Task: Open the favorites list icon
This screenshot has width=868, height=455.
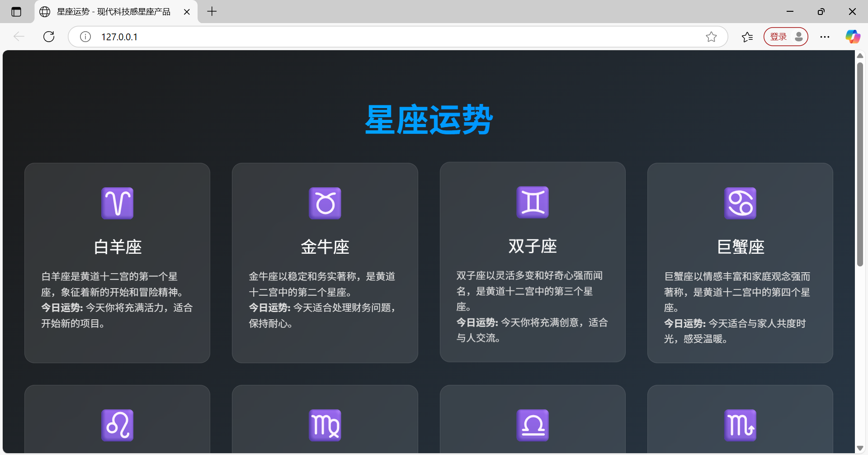Action: pyautogui.click(x=747, y=37)
